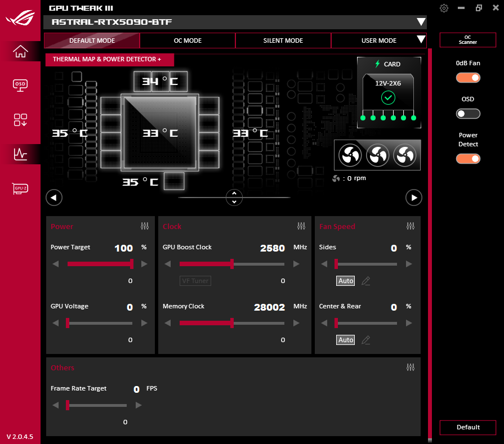
Task: Increase Frame Rate Target right arrow
Action: point(139,405)
